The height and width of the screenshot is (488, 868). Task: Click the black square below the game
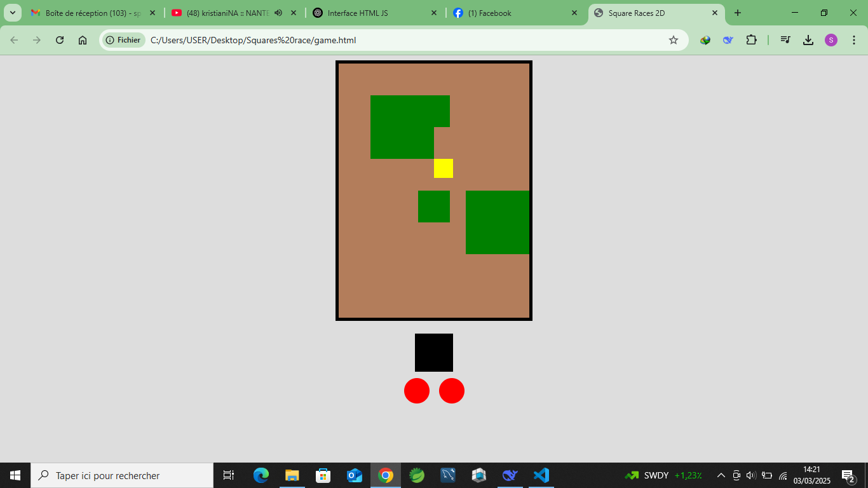(x=434, y=353)
